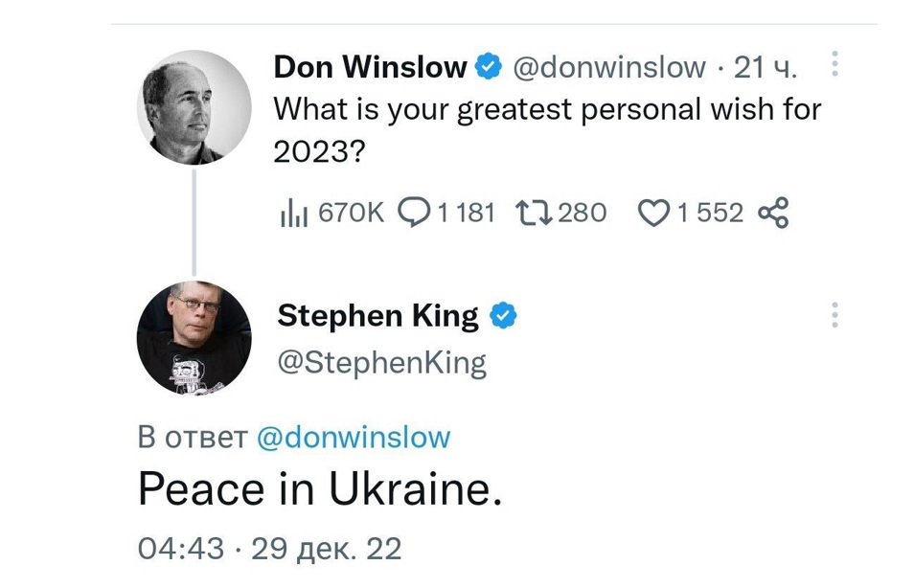
Task: Click Don Winslow's verified badge
Action: point(489,66)
